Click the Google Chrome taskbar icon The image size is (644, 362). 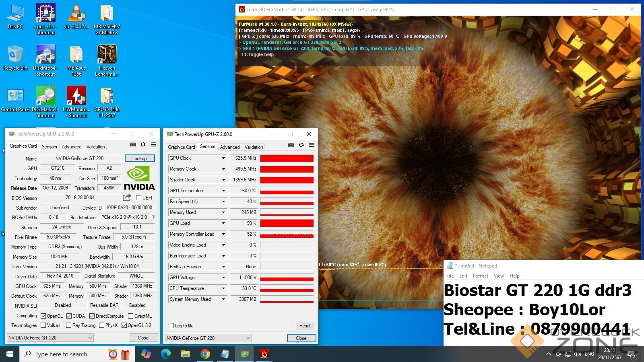tap(205, 354)
